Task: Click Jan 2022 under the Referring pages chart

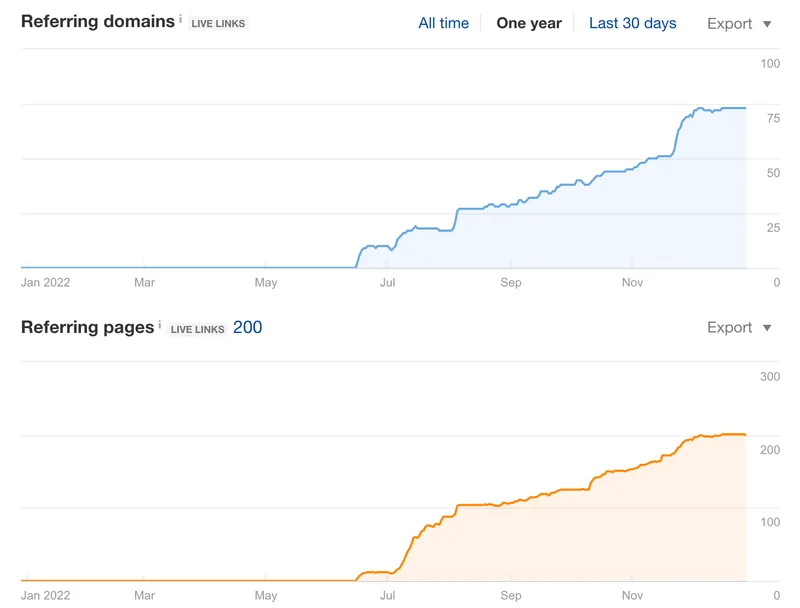Action: tap(45, 595)
